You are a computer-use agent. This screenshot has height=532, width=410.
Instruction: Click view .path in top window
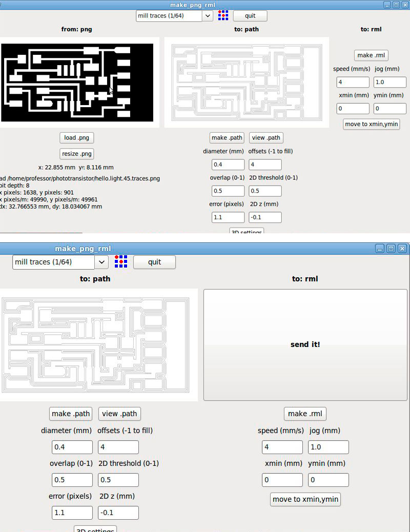click(x=266, y=138)
